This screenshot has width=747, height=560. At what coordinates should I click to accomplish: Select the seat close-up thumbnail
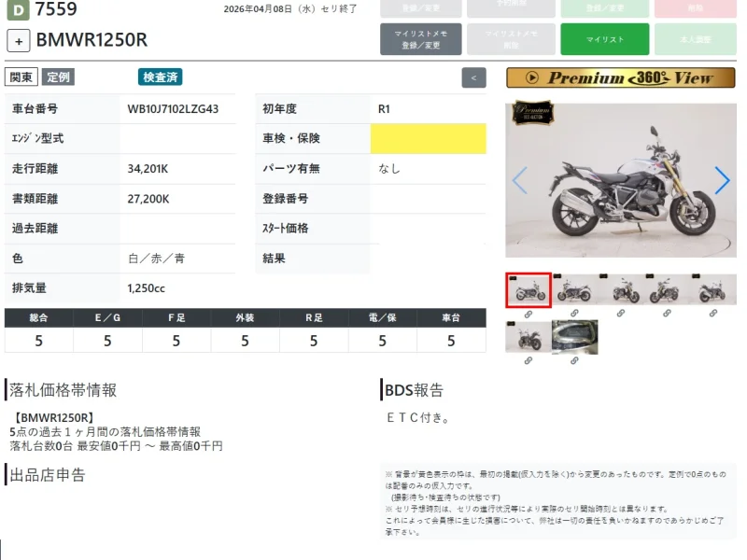click(574, 337)
